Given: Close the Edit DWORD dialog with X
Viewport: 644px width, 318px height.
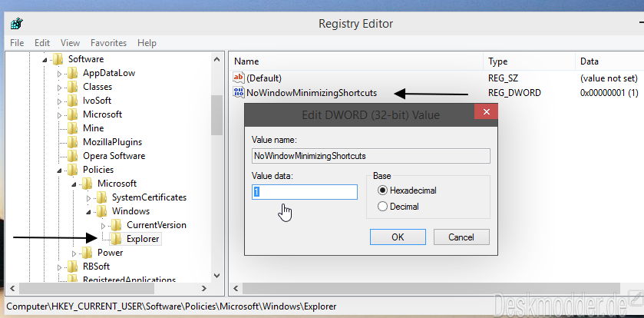Looking at the screenshot, I should point(486,111).
